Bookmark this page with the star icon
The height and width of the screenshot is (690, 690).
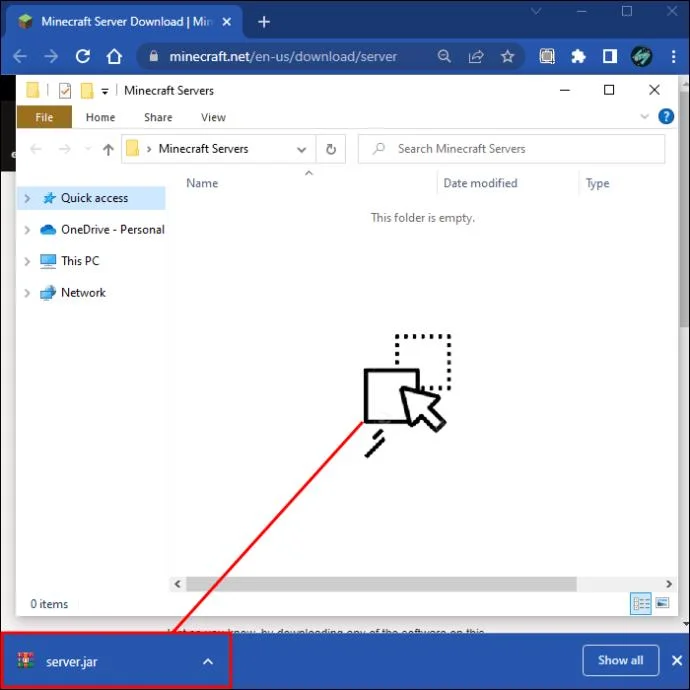(x=507, y=56)
